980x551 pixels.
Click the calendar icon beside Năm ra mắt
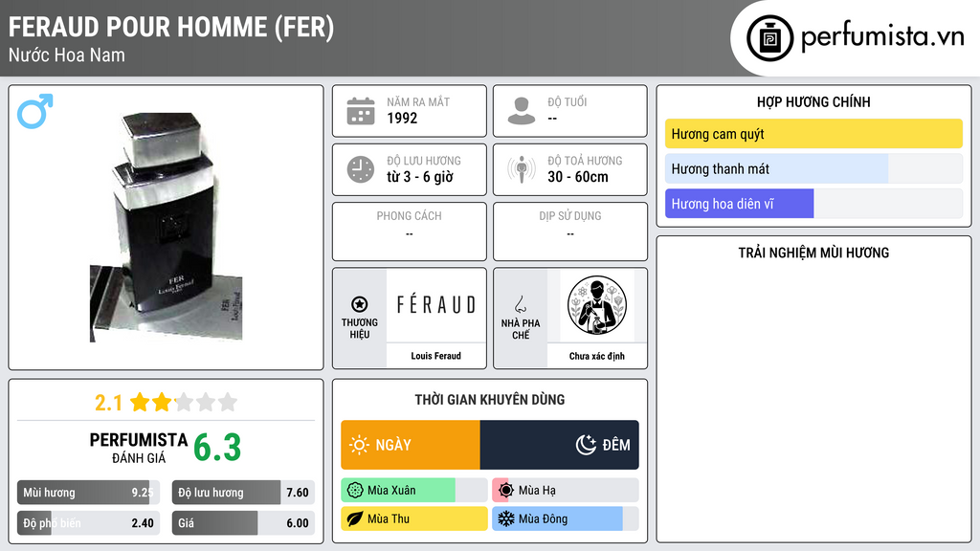coord(361,111)
